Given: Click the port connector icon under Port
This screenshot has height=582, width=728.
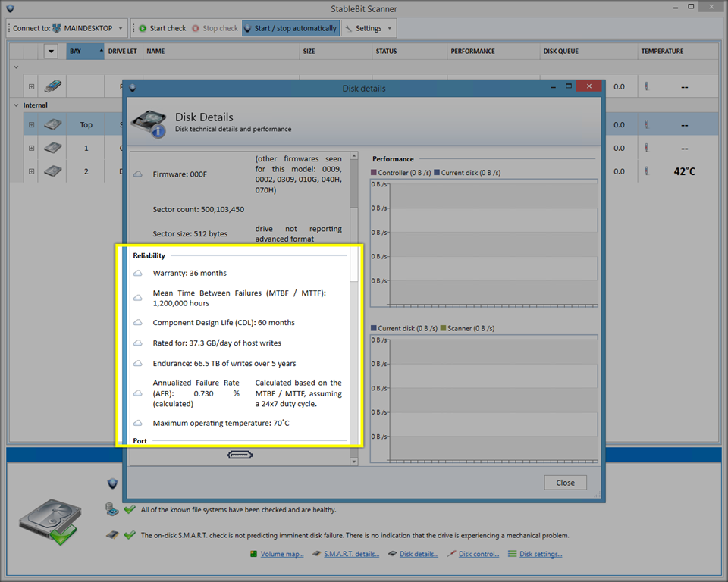Looking at the screenshot, I should pos(240,455).
